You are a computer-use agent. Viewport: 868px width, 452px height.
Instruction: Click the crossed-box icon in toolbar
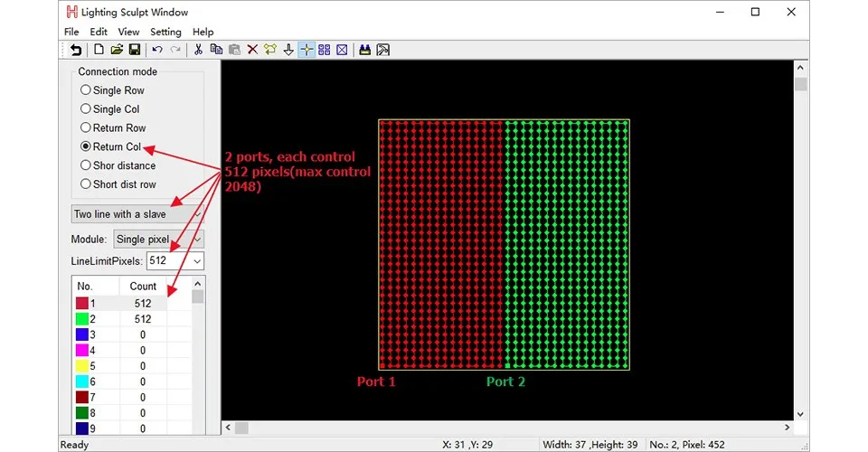[x=342, y=50]
